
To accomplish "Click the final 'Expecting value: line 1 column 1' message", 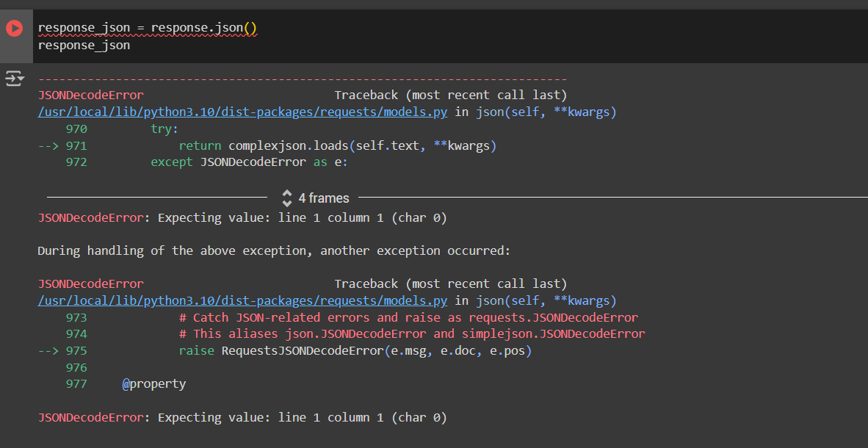I will [x=303, y=418].
